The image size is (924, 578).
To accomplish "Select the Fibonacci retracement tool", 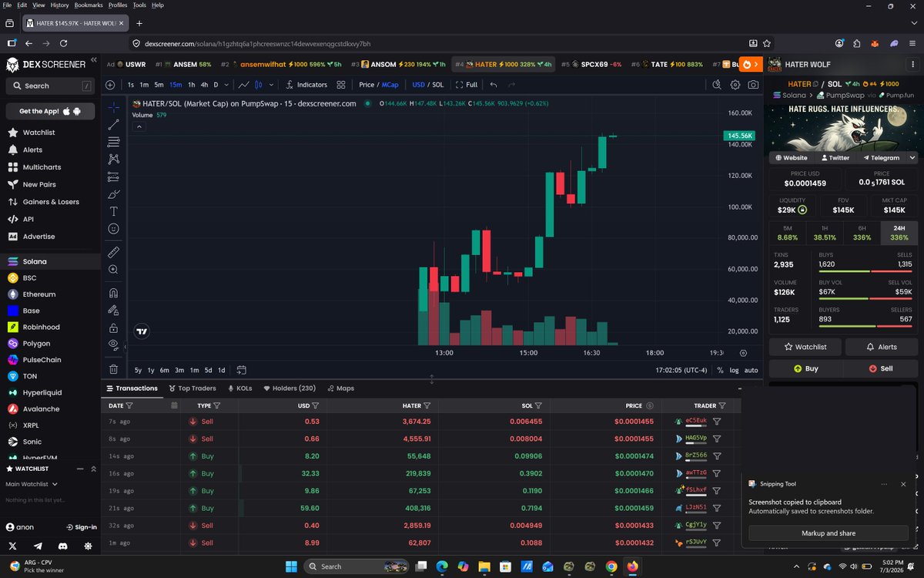I will point(113,142).
